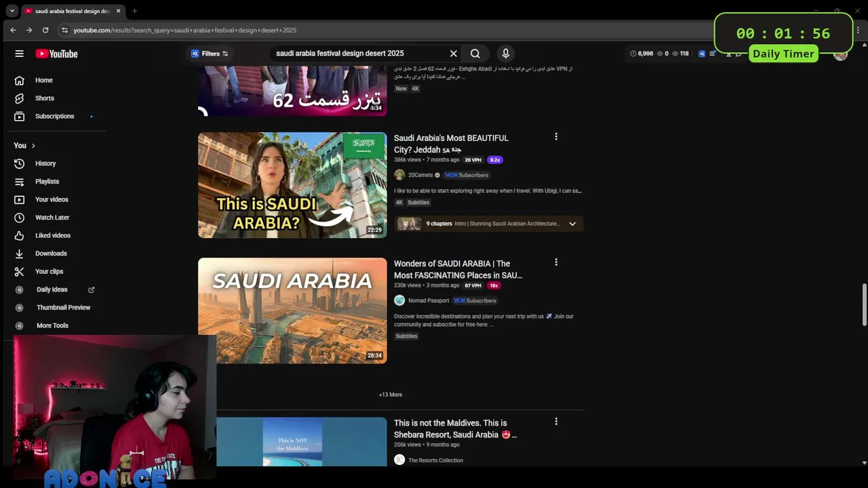Click the Downloads arrow icon
The height and width of the screenshot is (488, 868).
(19, 253)
